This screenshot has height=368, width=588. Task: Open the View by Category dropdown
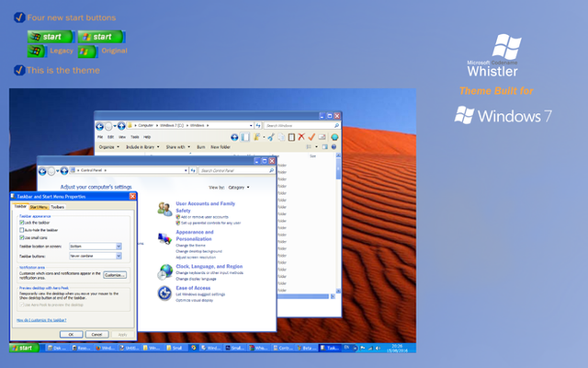tap(239, 187)
